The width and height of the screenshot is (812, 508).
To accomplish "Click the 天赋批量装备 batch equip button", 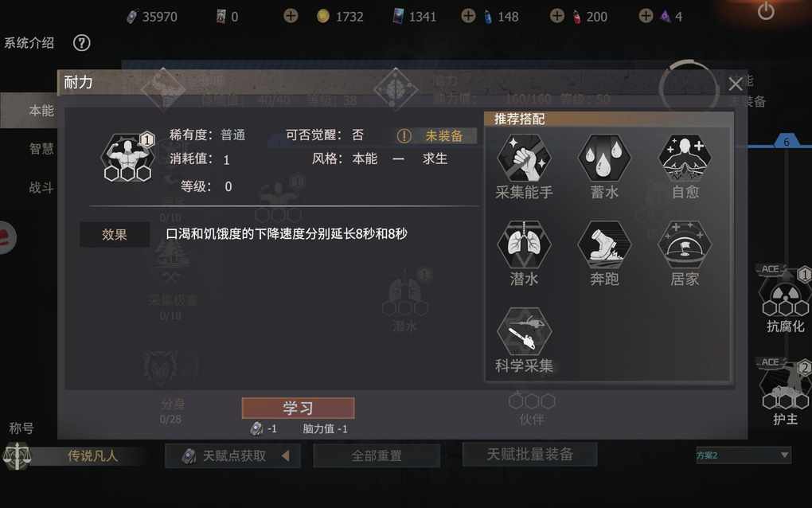I will click(x=529, y=455).
